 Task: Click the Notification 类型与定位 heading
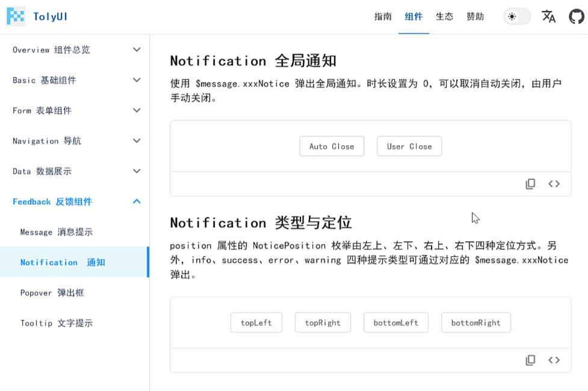coord(261,223)
